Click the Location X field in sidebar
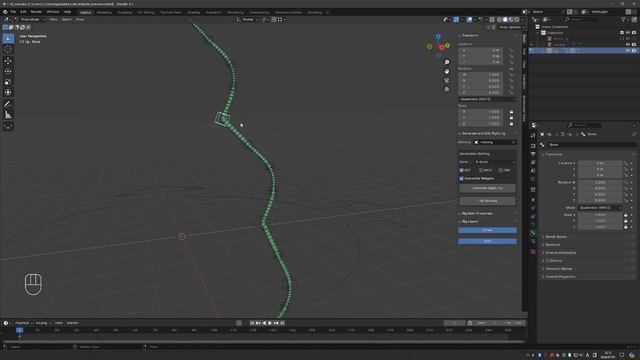Image resolution: width=640 pixels, height=360 pixels. point(480,50)
